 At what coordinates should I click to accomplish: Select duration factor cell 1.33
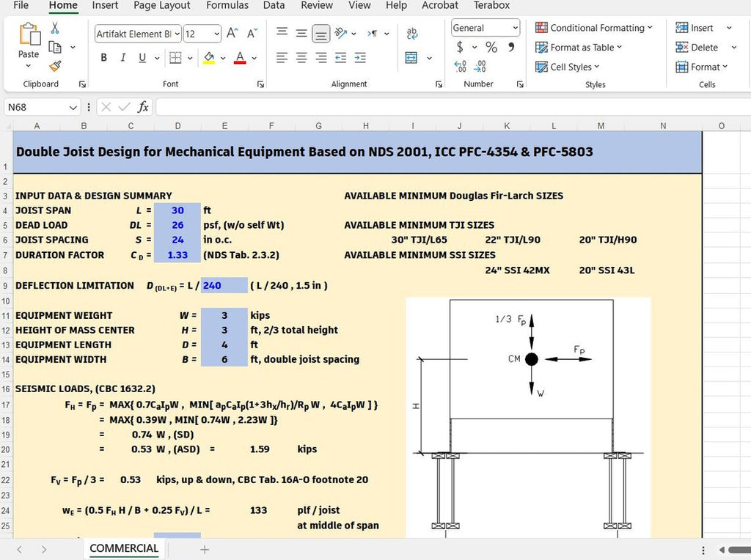click(x=177, y=255)
